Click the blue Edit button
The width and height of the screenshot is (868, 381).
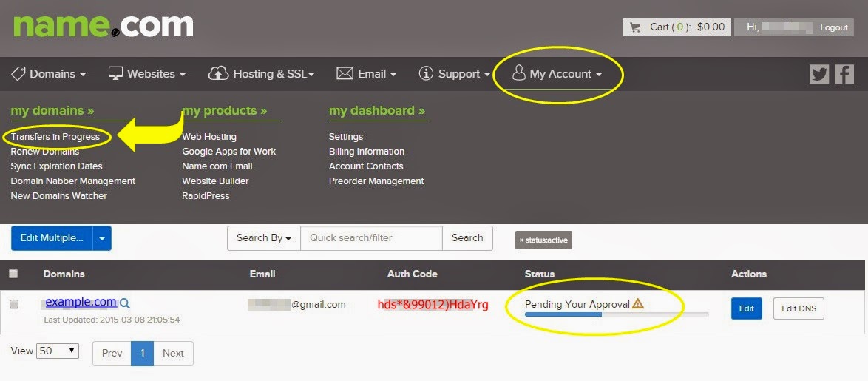pyautogui.click(x=746, y=308)
